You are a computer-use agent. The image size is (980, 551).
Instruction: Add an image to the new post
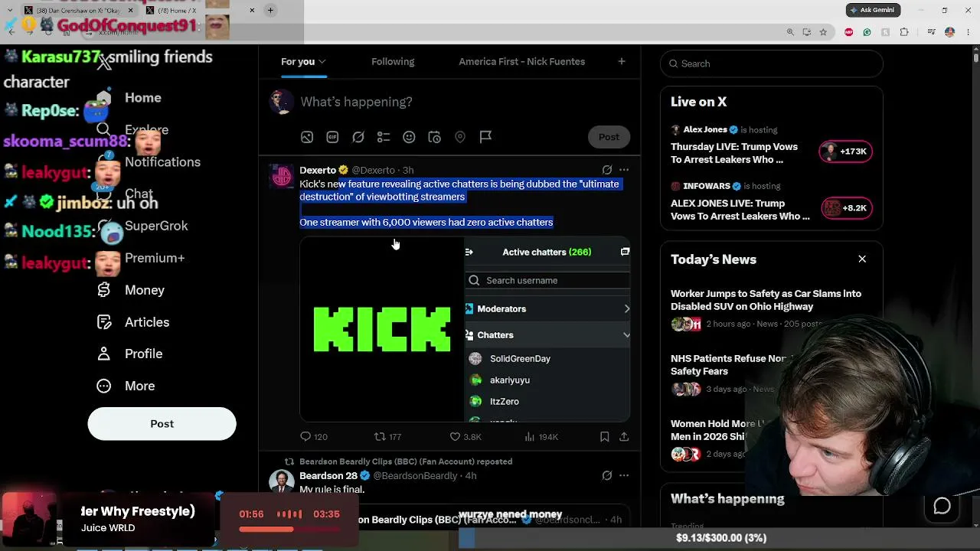(307, 137)
